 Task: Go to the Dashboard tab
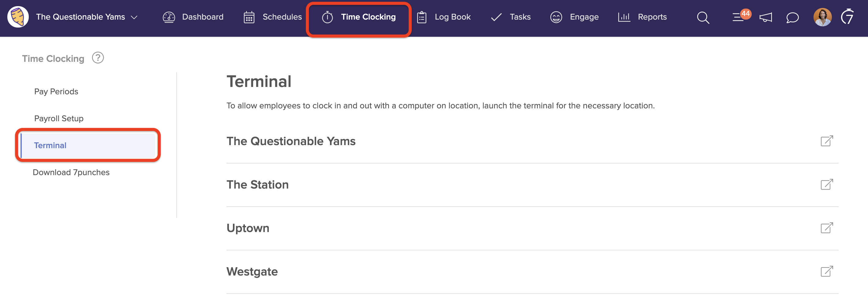pyautogui.click(x=193, y=17)
